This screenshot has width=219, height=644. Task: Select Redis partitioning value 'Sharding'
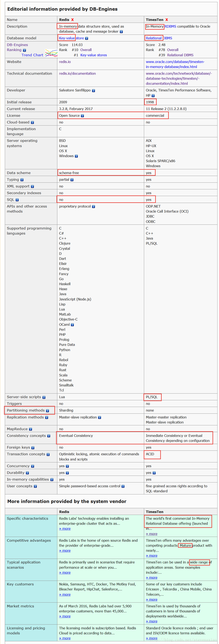click(x=66, y=411)
